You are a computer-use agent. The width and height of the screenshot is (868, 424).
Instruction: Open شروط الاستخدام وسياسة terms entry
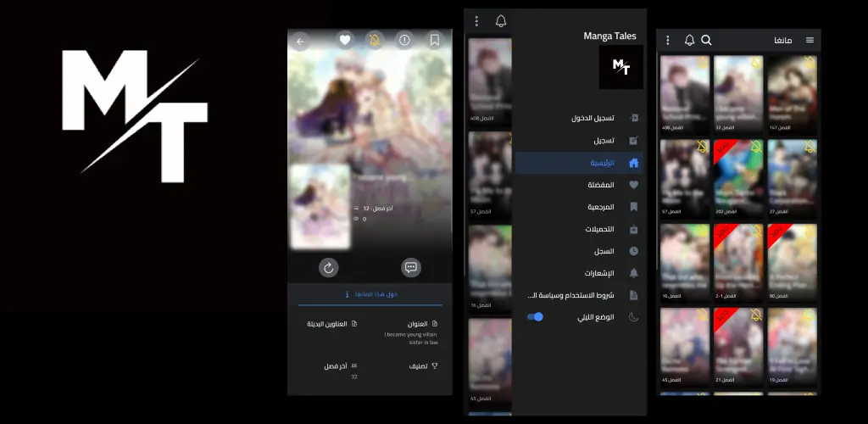click(579, 296)
